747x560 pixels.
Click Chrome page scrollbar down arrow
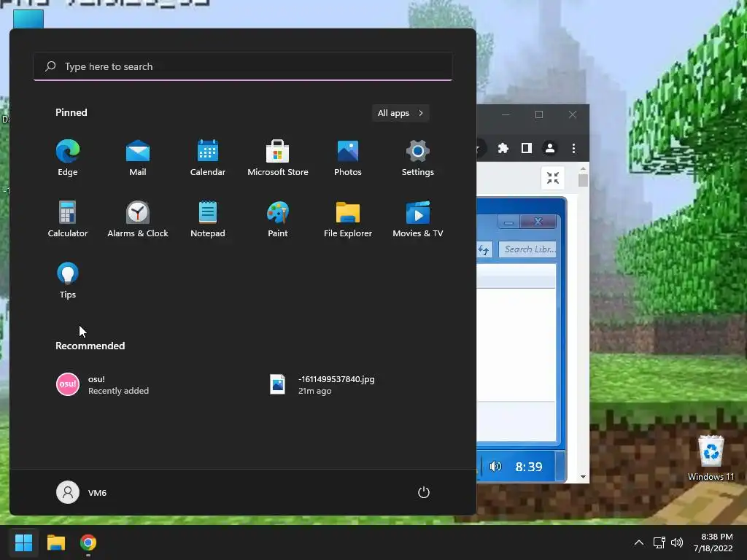coord(583,477)
